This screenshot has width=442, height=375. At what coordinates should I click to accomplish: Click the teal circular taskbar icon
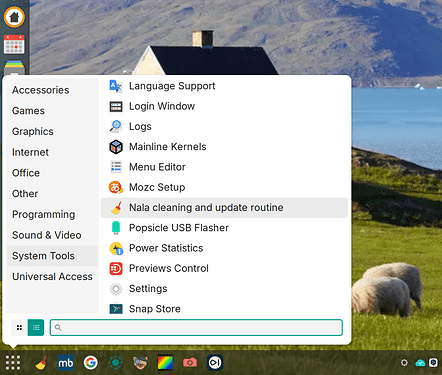pos(116,363)
